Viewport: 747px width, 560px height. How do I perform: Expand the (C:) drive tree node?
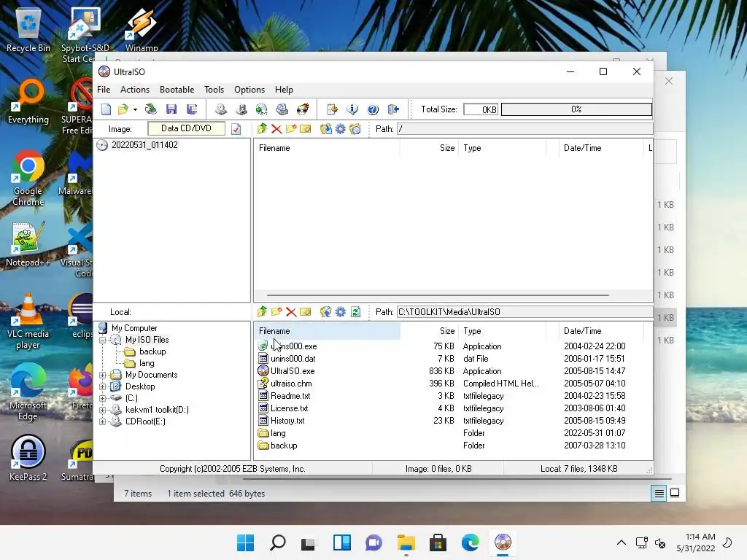point(102,398)
